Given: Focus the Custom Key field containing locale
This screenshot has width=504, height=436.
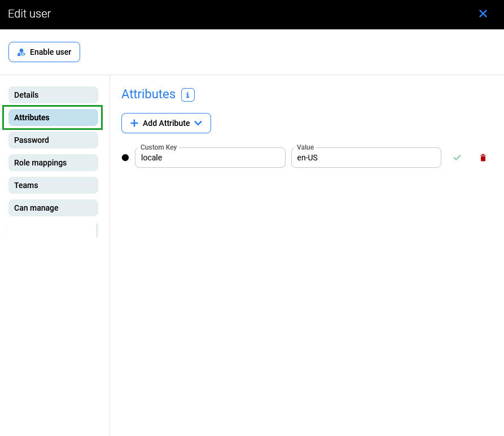Looking at the screenshot, I should [210, 158].
